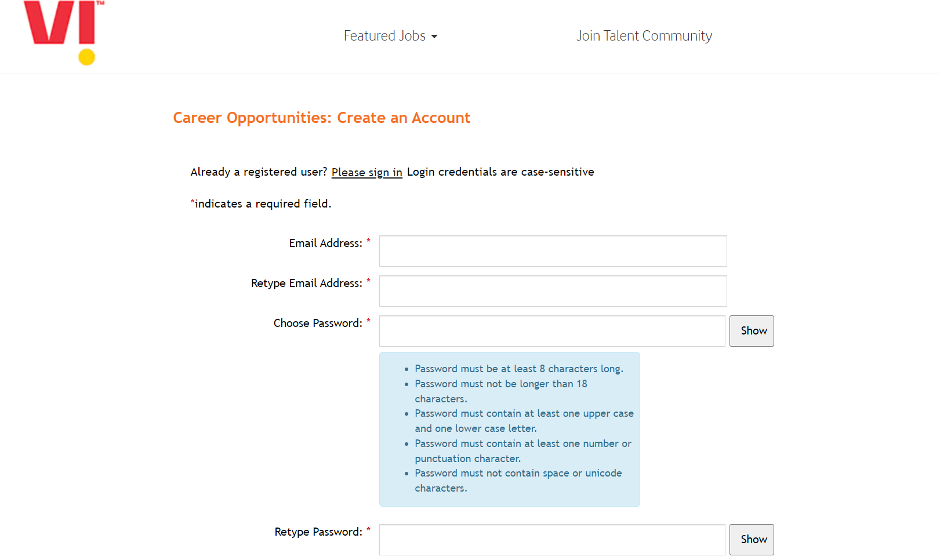Click the 'Email Address:' label
Image resolution: width=940 pixels, height=560 pixels.
[x=325, y=243]
